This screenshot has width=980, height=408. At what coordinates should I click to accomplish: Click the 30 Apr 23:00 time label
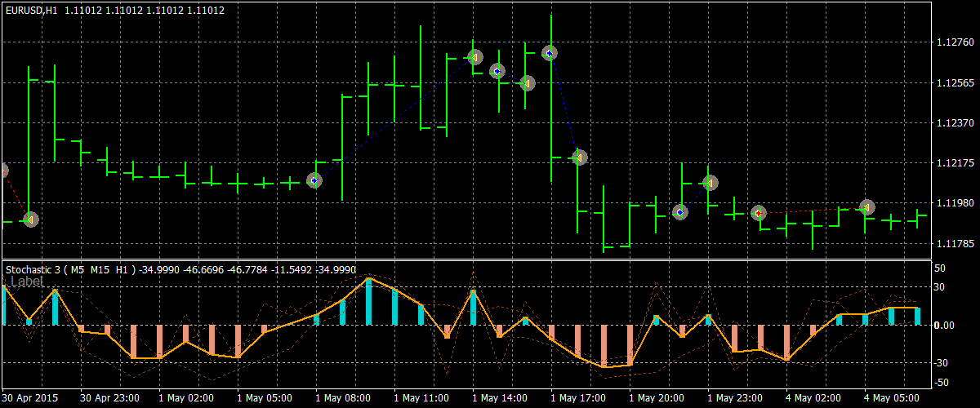(108, 398)
